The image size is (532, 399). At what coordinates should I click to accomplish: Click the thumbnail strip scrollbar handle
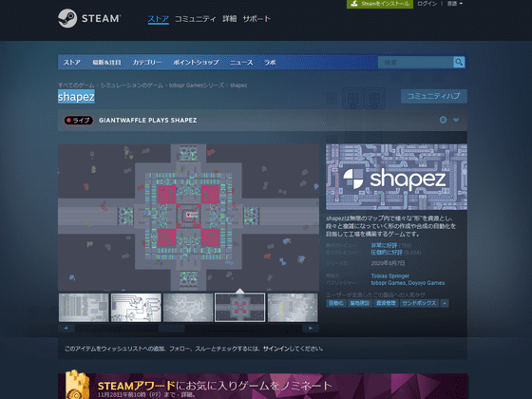[x=172, y=328]
